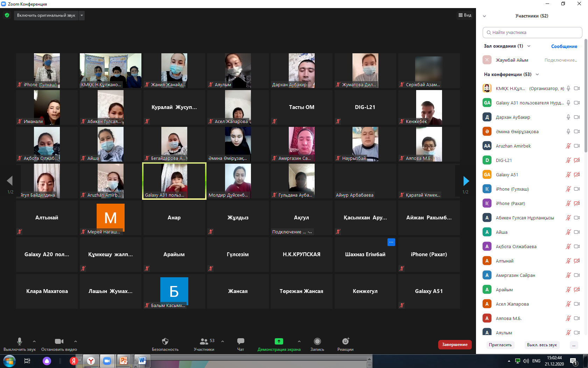The width and height of the screenshot is (588, 368).
Task: Click the Найти участника search field
Action: pos(532,33)
